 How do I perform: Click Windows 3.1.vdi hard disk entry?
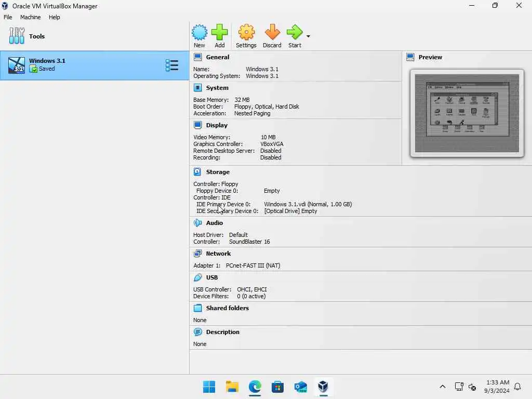tap(308, 204)
